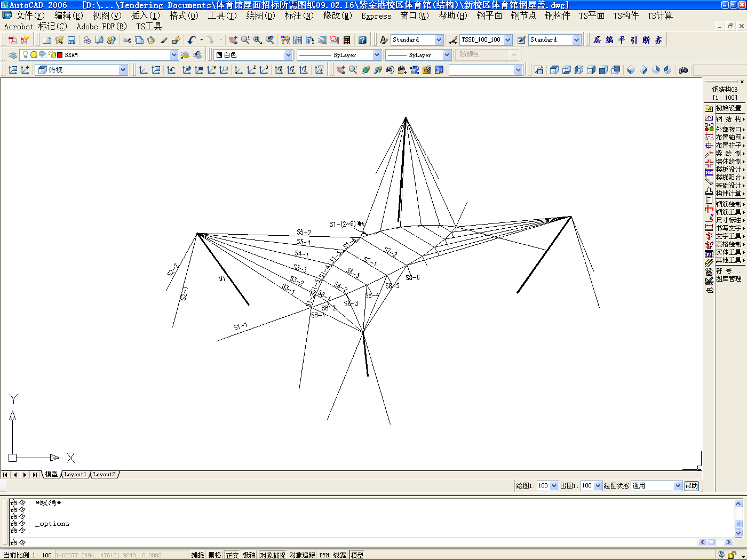
Task: Click the layer on/off lightbulb icon
Action: click(x=25, y=55)
